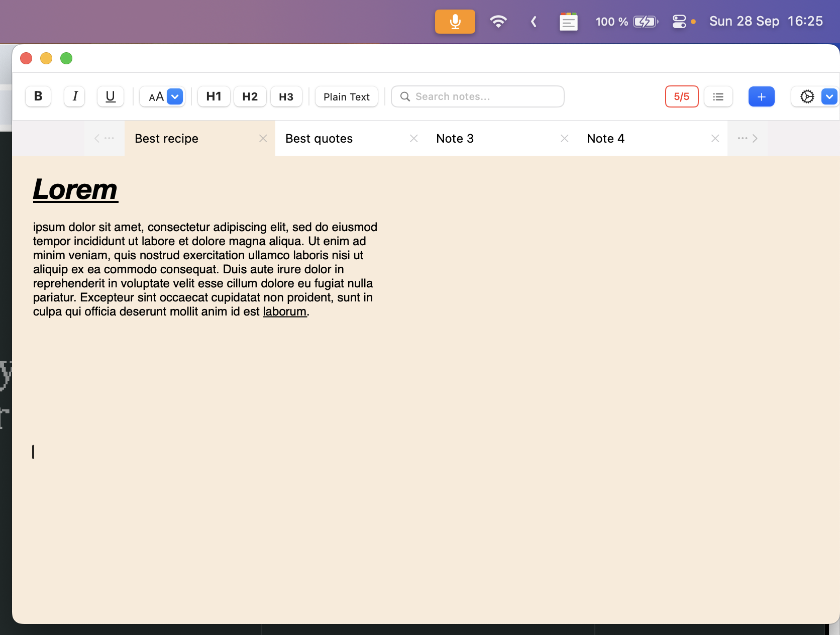Toggle italic formatting
Screen dimensions: 840x635
tap(74, 96)
